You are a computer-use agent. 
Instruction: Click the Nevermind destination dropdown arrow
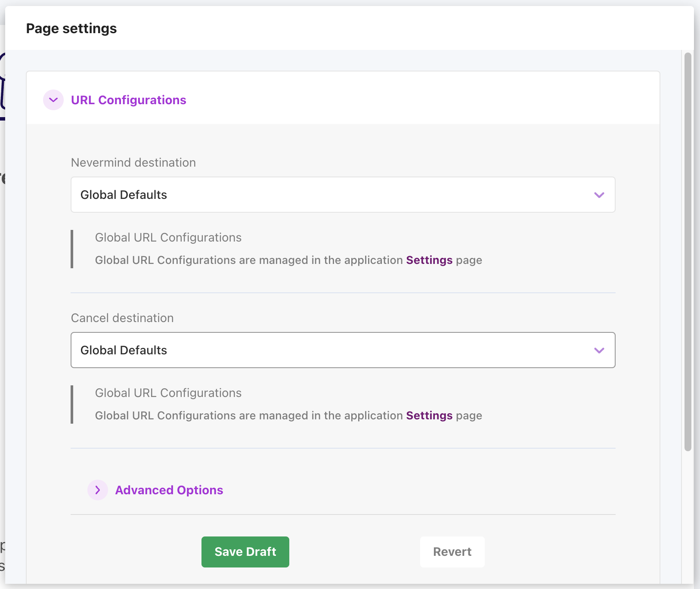(599, 195)
